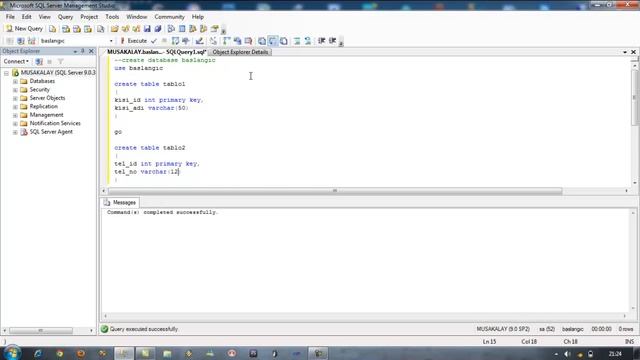Open a Database Engine Query from toolbar
Screen dimensions: 640x360
pyautogui.click(x=53, y=29)
